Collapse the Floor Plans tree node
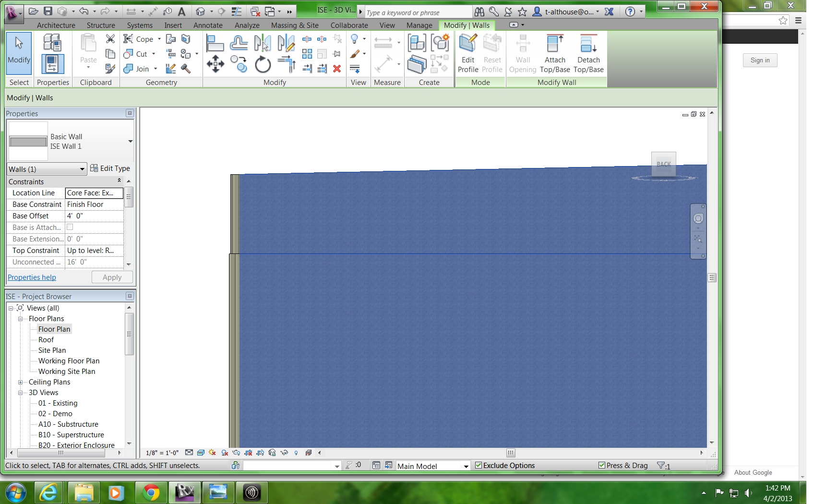The width and height of the screenshot is (814, 504). pyautogui.click(x=21, y=319)
